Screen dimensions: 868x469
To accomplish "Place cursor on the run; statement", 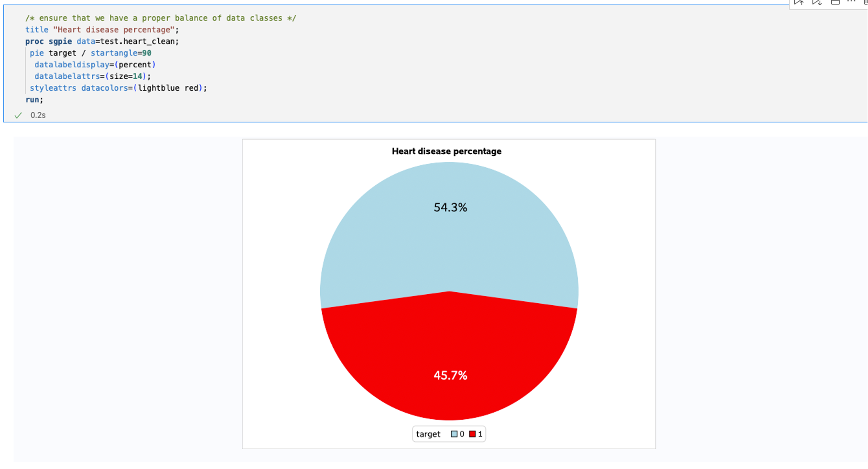I will pyautogui.click(x=34, y=100).
